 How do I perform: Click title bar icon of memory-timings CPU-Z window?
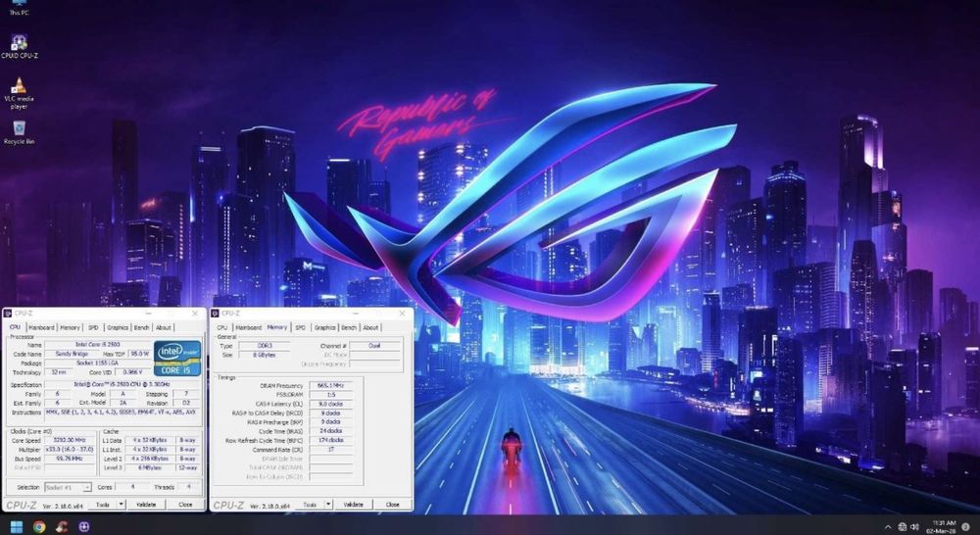(x=216, y=314)
